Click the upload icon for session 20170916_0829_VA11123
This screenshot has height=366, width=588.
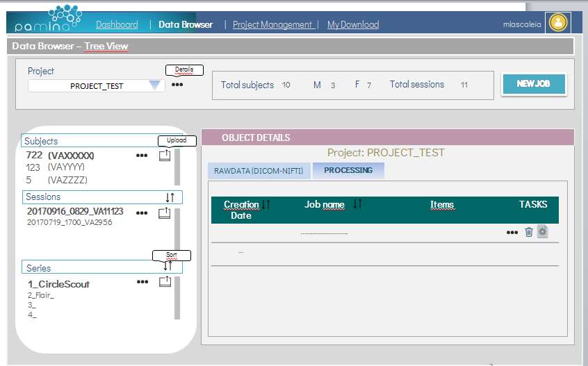[165, 213]
